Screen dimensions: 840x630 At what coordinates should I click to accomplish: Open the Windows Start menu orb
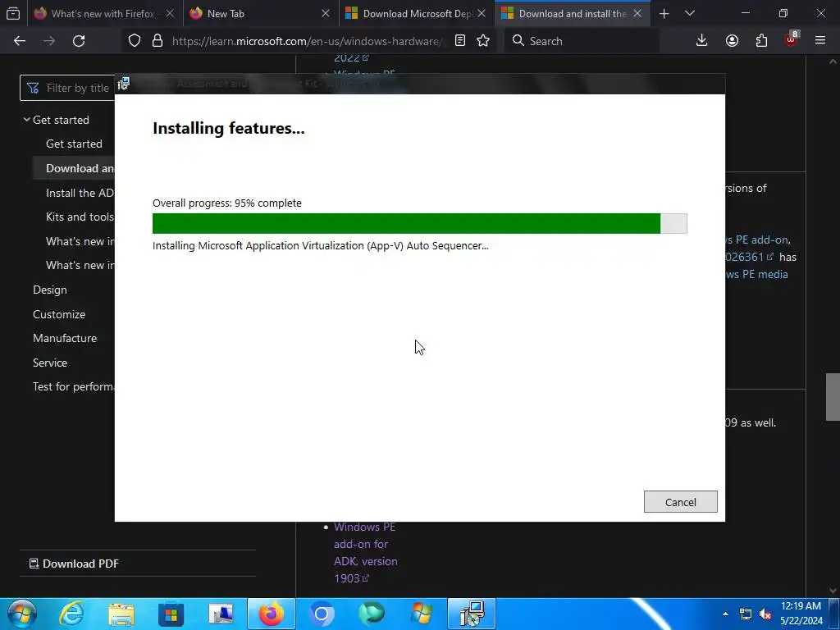click(x=21, y=614)
